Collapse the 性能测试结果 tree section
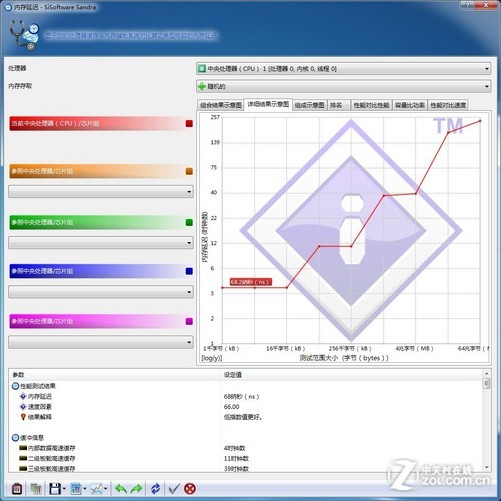The height and width of the screenshot is (501, 501). tap(15, 386)
